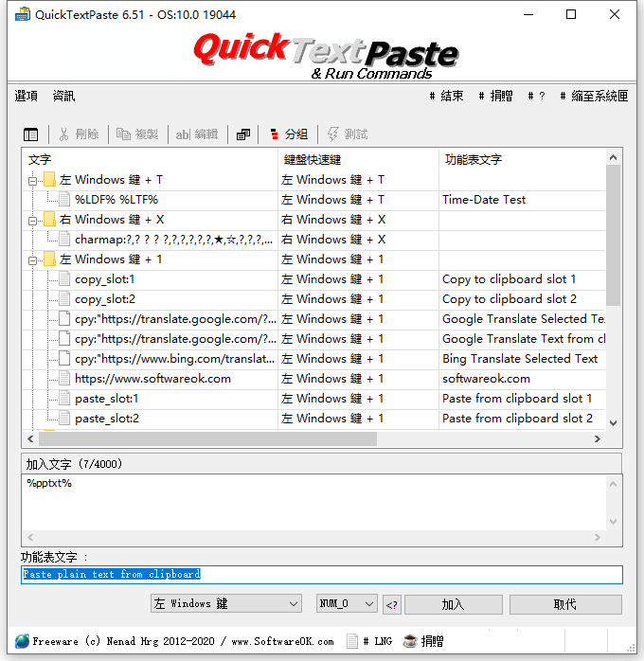This screenshot has width=644, height=661.
Task: Click the list scroll right arrow
Action: [598, 438]
